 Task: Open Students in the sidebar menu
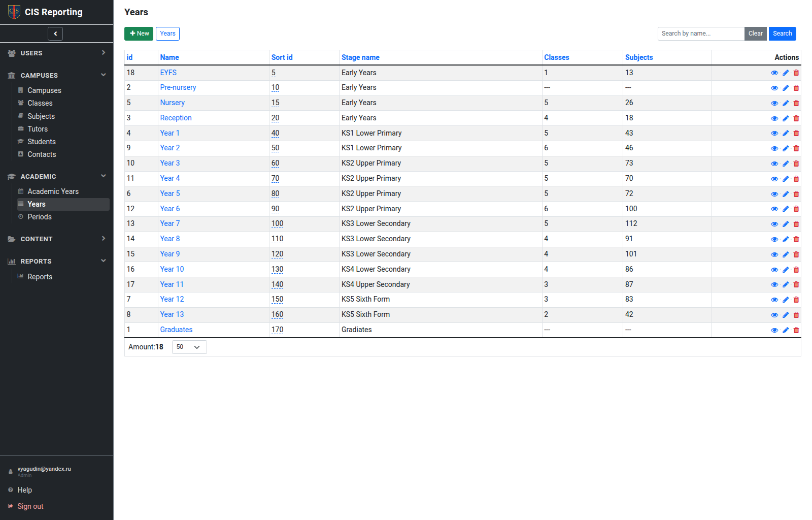(x=42, y=142)
